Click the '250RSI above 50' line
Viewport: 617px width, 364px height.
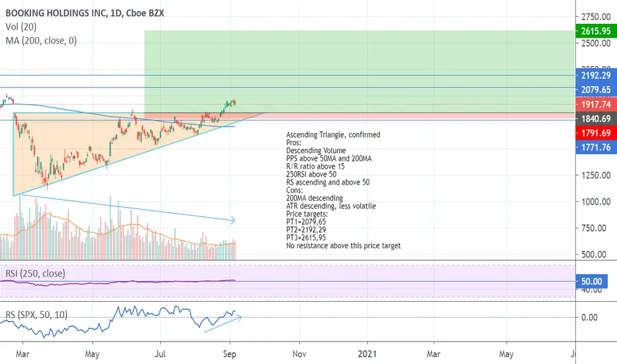tap(311, 174)
